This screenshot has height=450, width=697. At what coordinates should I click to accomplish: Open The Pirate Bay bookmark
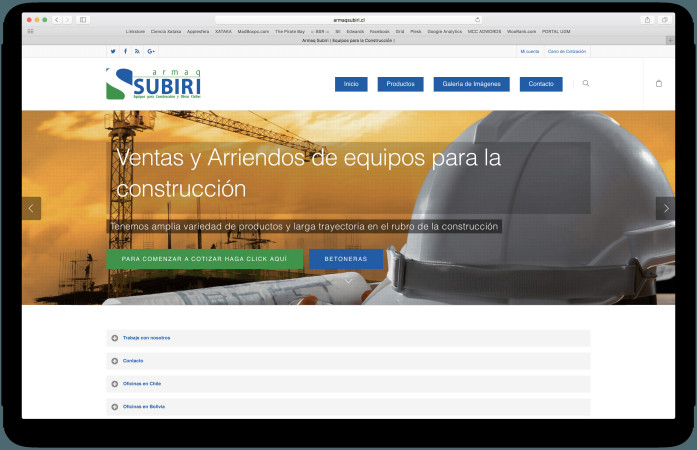tap(290, 32)
